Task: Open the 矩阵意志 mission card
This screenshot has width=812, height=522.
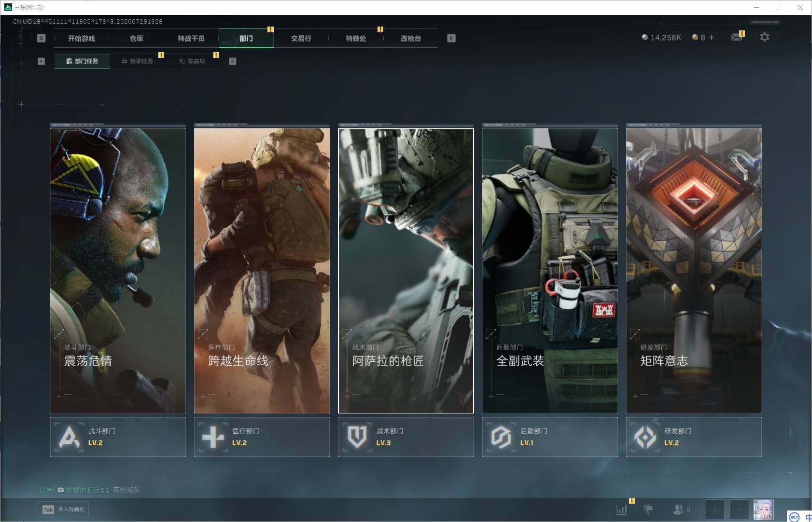Action: click(694, 270)
